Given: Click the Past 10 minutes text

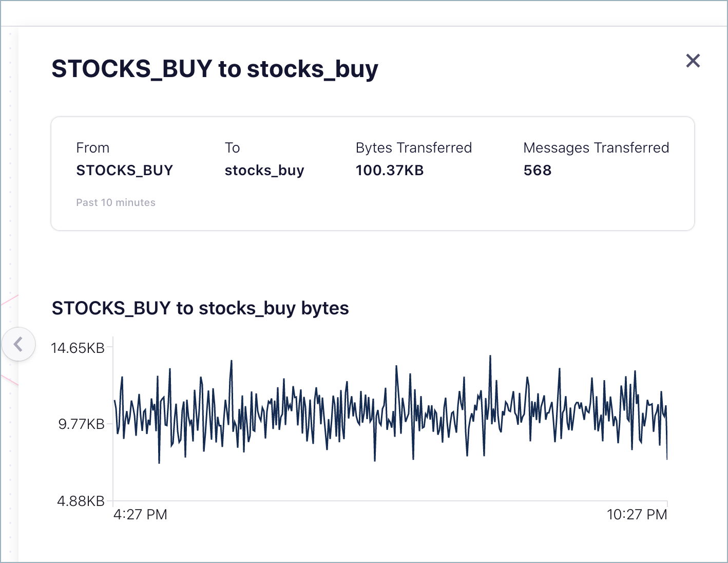Looking at the screenshot, I should (116, 202).
